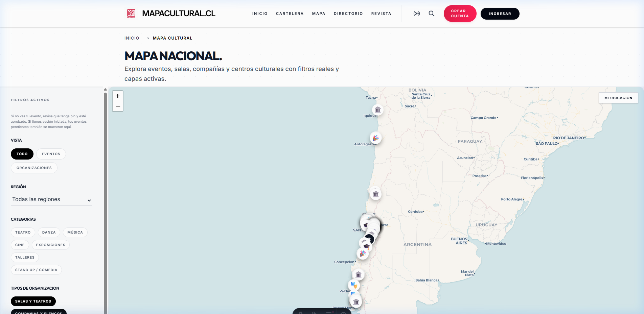This screenshot has width=644, height=314.
Task: Click the CREAR CUENTA button
Action: (x=460, y=14)
